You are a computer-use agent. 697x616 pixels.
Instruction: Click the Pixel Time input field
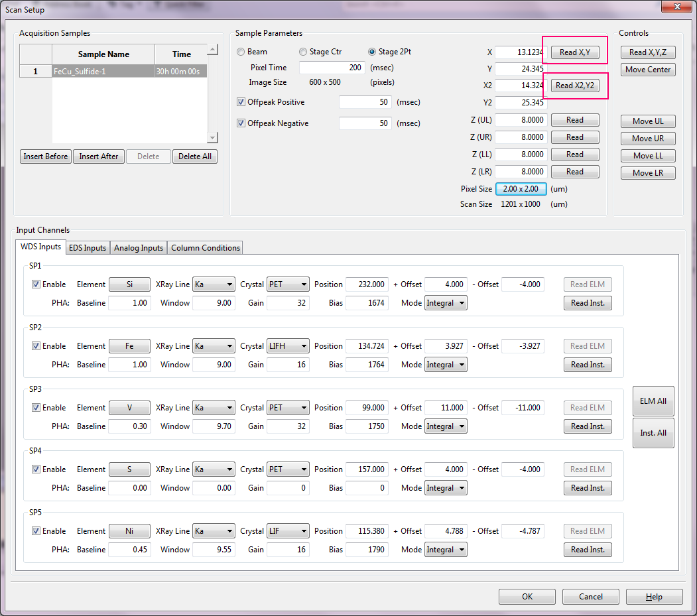click(332, 68)
